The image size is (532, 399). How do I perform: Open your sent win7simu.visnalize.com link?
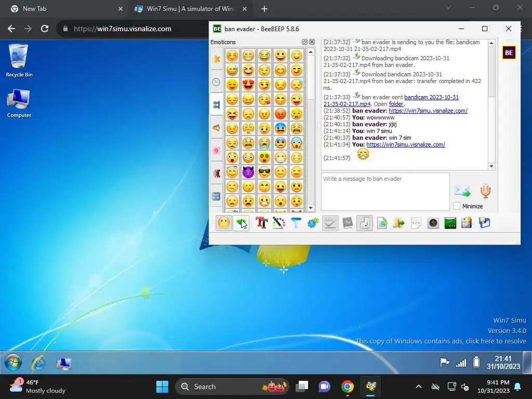coord(405,144)
